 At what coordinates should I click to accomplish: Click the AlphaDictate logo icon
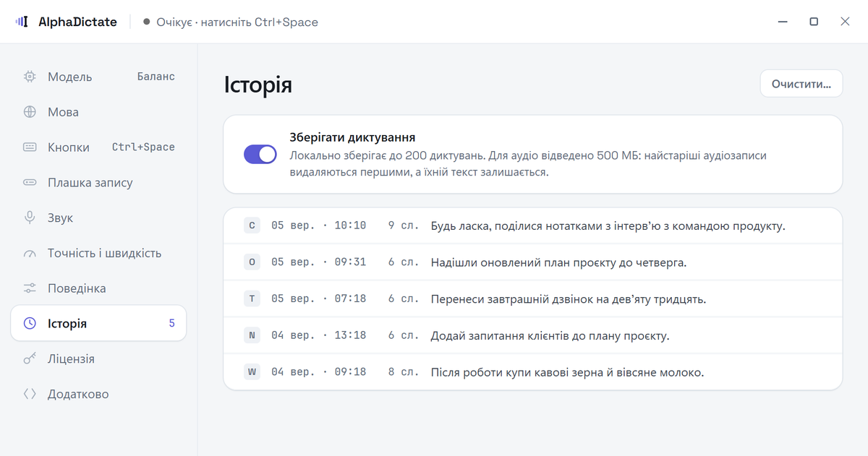click(22, 22)
